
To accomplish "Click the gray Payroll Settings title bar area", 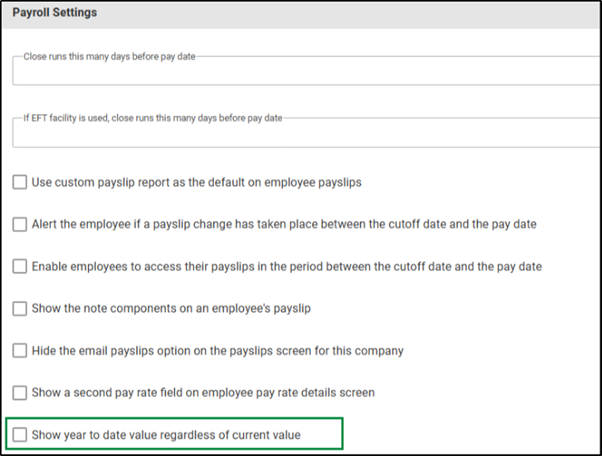I will (301, 15).
